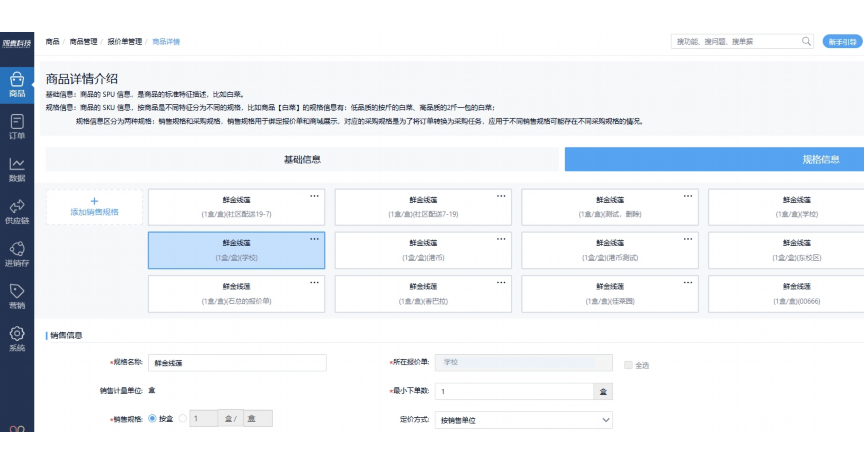Image resolution: width=864 pixels, height=464 pixels.
Task: Open more options on 测试、删除 card
Action: tap(688, 196)
